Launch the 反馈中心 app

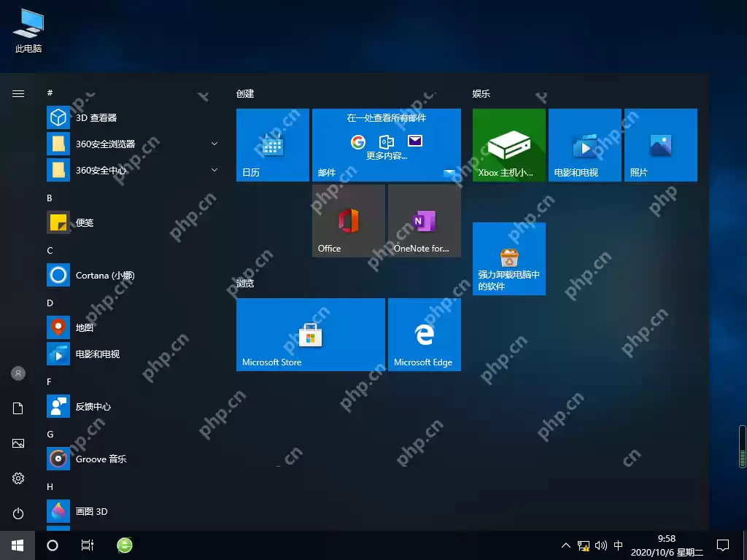click(95, 406)
